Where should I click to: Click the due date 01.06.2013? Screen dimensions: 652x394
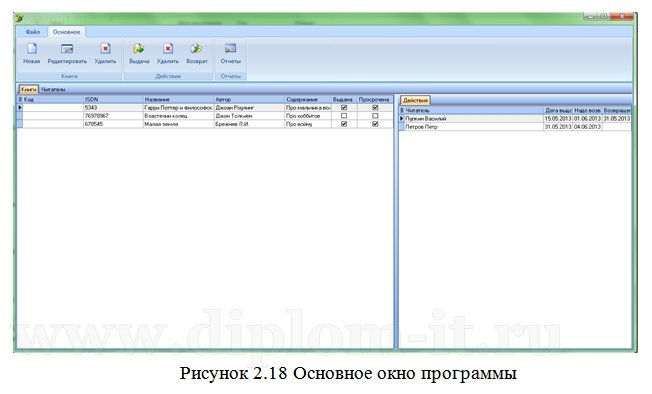click(x=587, y=118)
